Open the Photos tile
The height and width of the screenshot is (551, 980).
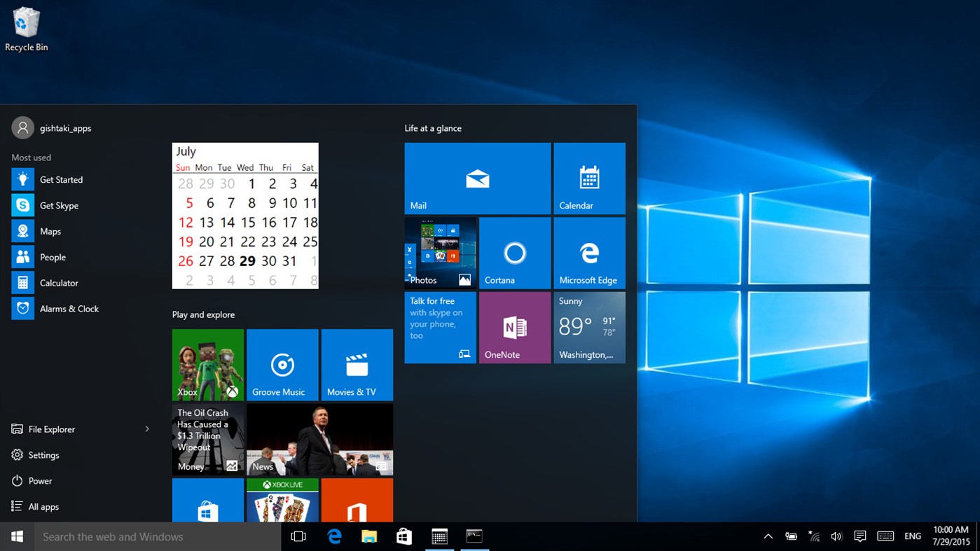pos(439,253)
